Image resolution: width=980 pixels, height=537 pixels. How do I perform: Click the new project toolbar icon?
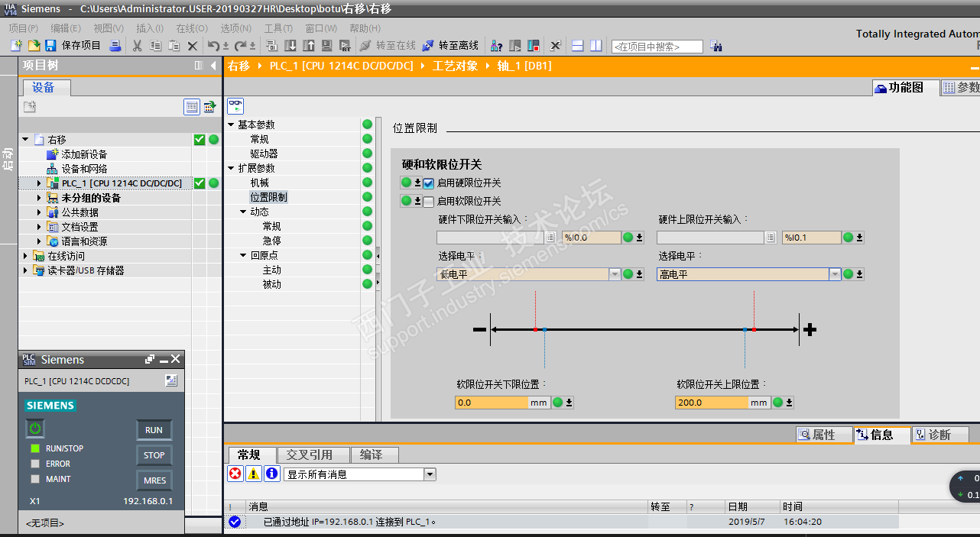pos(16,46)
